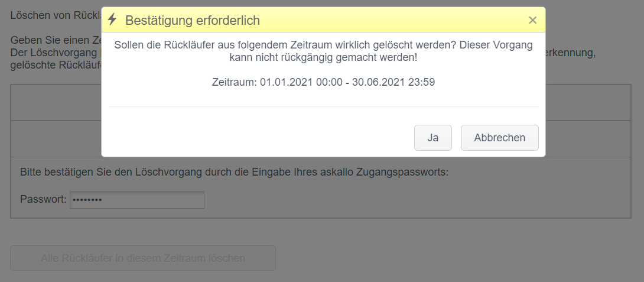Viewport: 644px width, 282px height.
Task: Click the 'Passwort:' label
Action: 43,200
